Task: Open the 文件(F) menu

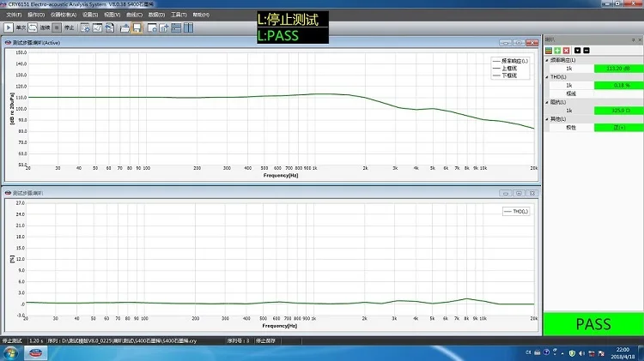Action: tap(14, 15)
